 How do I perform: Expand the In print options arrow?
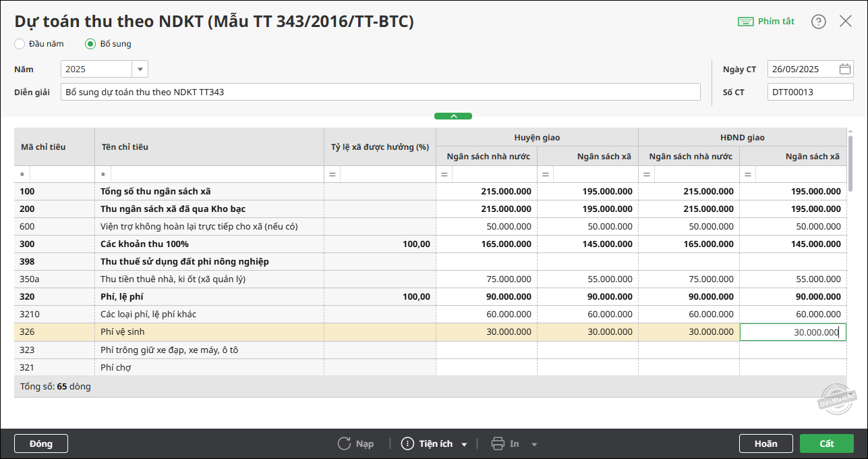coord(534,444)
